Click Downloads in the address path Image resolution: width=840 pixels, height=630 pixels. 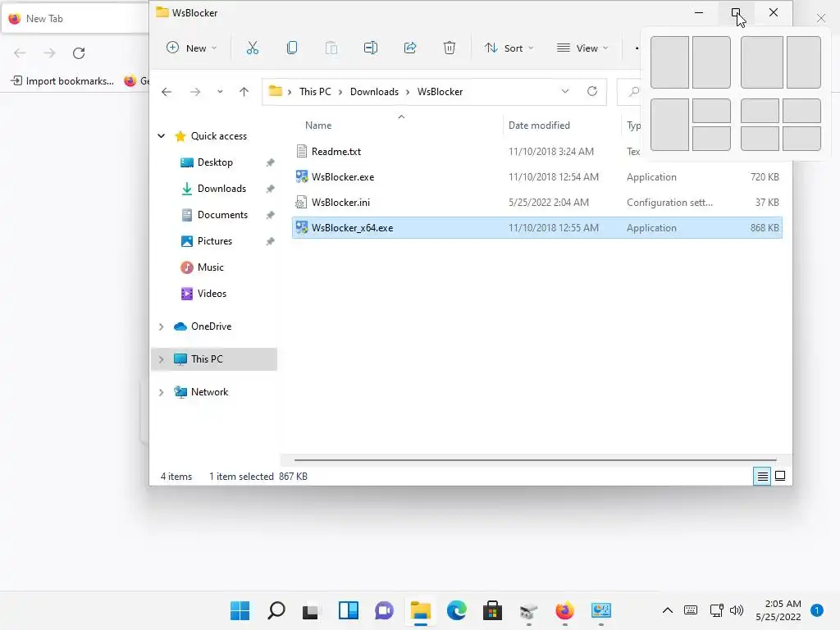374,92
